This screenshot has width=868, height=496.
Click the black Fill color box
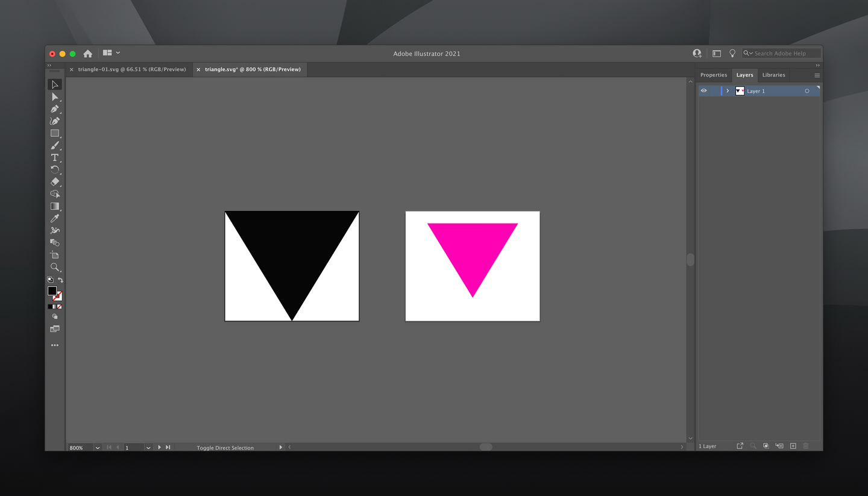(52, 291)
